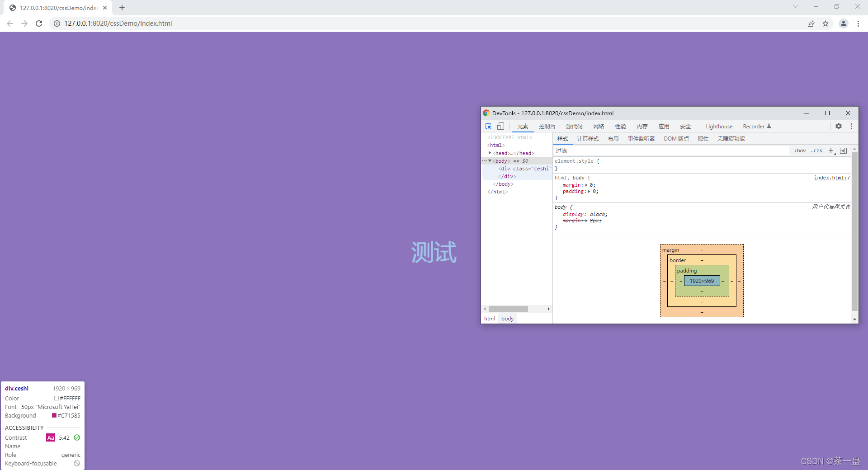This screenshot has width=868, height=470.
Task: Open the 性能 performance tab
Action: [x=621, y=127]
